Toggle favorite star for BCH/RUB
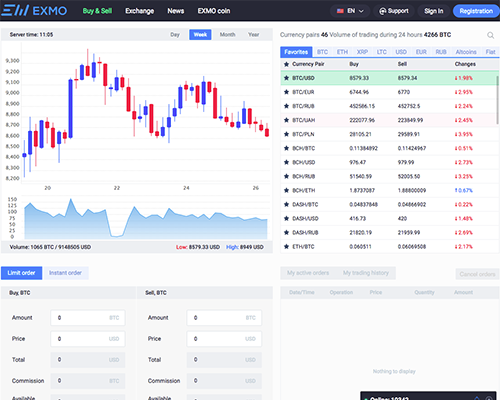 [286, 176]
